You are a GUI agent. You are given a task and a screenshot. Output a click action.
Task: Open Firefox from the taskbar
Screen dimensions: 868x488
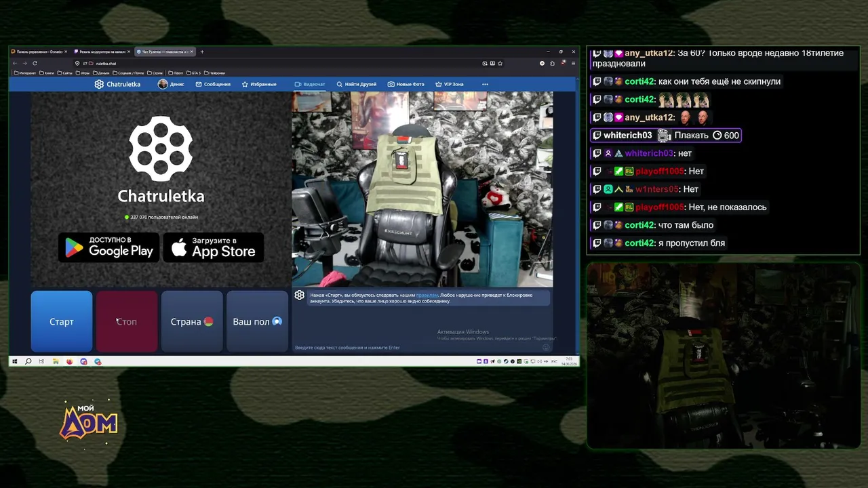click(69, 361)
